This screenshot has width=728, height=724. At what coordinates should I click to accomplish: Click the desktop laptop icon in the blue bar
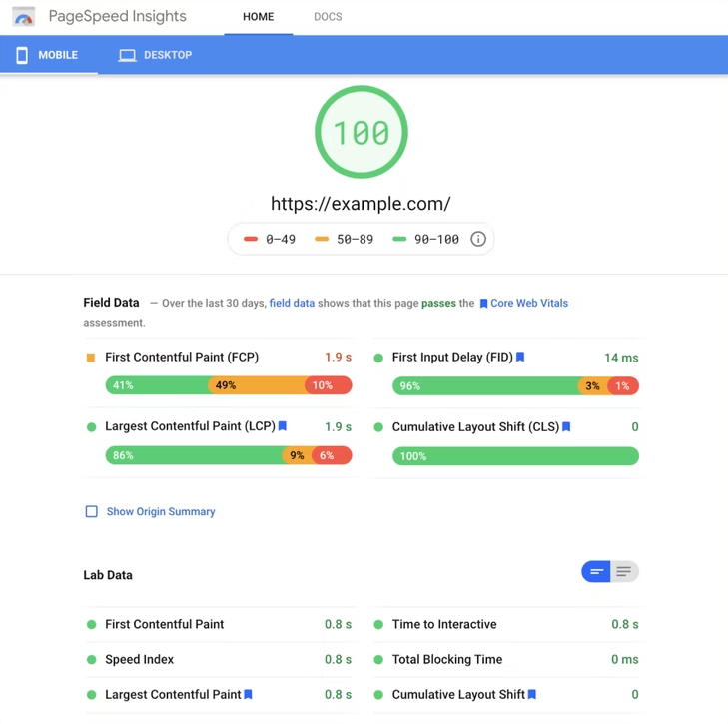point(127,55)
